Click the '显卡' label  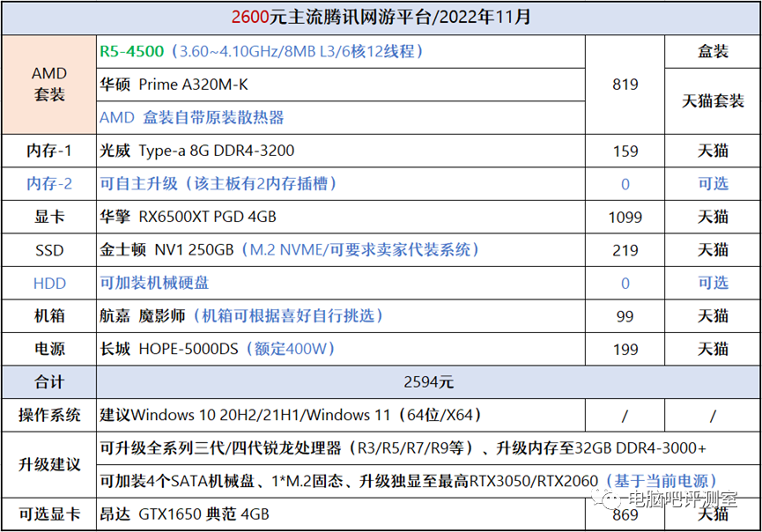point(49,217)
